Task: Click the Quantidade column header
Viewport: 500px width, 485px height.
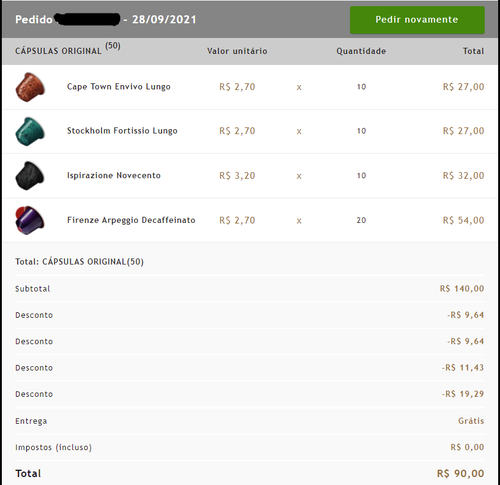Action: 361,51
